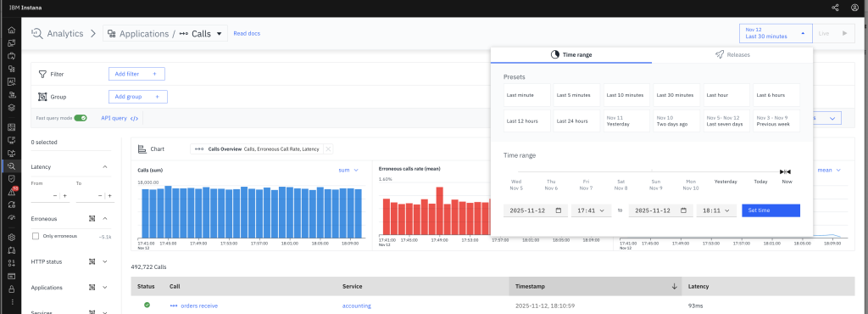Open the orders receive call link
The height and width of the screenshot is (314, 868).
pos(199,306)
